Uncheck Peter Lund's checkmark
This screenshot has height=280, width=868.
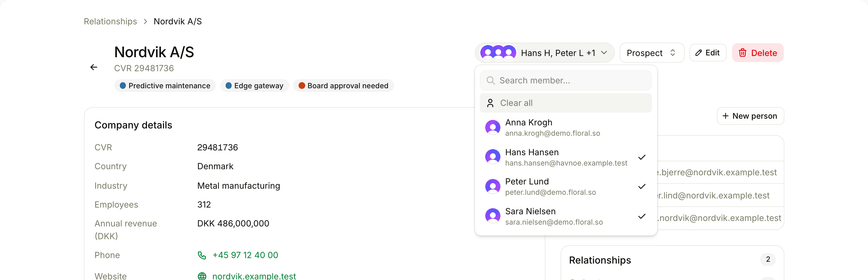pos(641,187)
